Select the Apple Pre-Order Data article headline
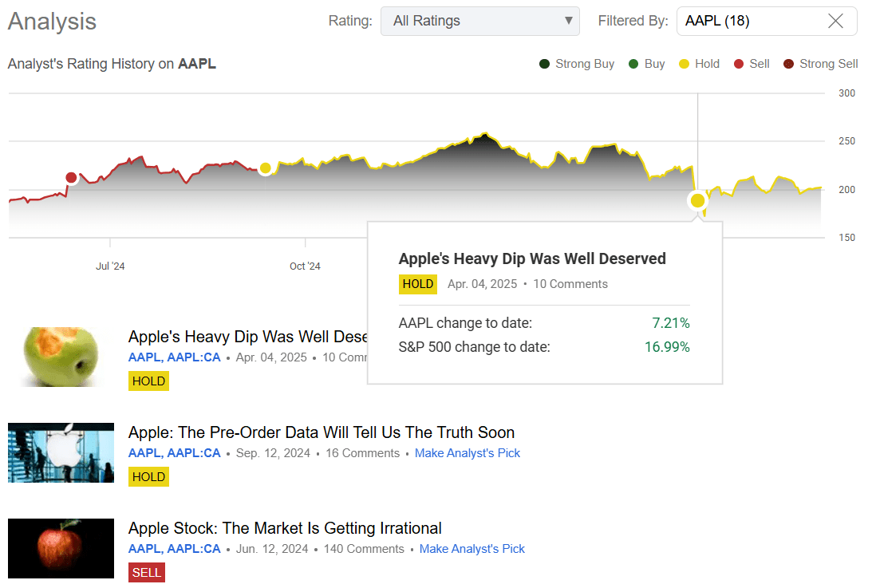Viewport: 872px width, 588px height. pyautogui.click(x=321, y=432)
